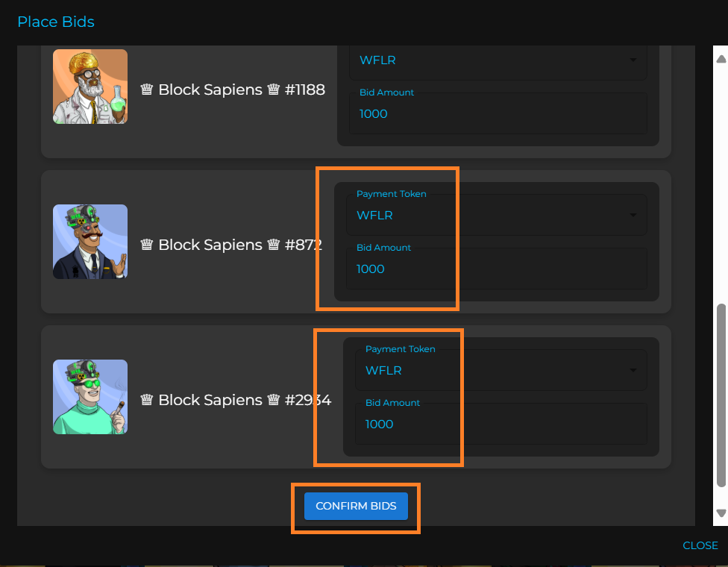The image size is (728, 567).
Task: Click the Bid Amount input for #2934
Action: click(x=501, y=425)
